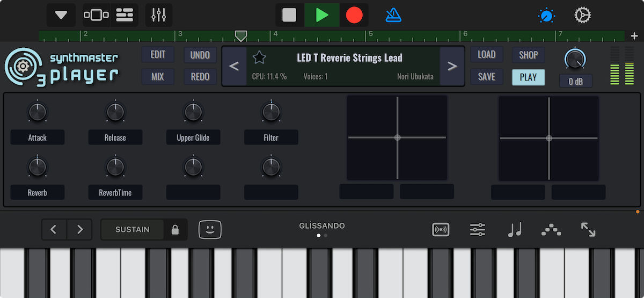Open the settings gear icon
This screenshot has width=644, height=298.
(582, 15)
